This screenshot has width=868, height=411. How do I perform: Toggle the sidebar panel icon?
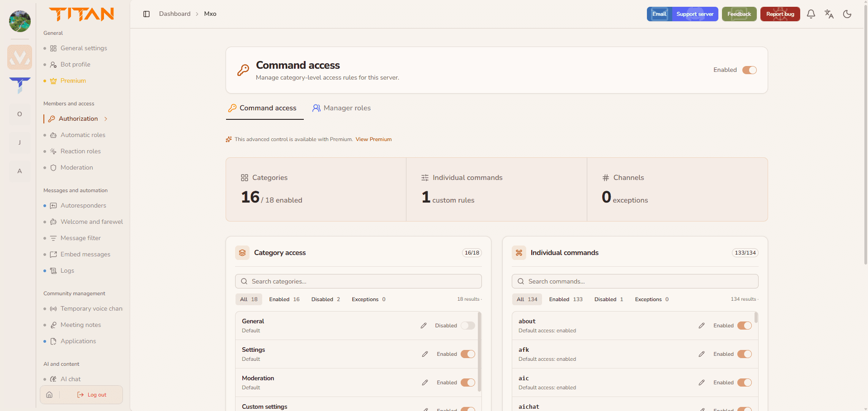[x=146, y=14]
